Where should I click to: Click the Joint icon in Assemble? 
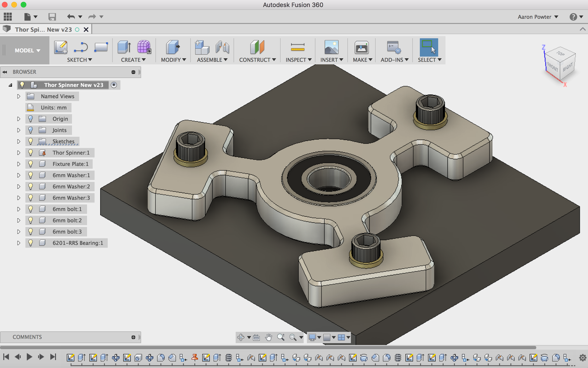click(x=222, y=47)
